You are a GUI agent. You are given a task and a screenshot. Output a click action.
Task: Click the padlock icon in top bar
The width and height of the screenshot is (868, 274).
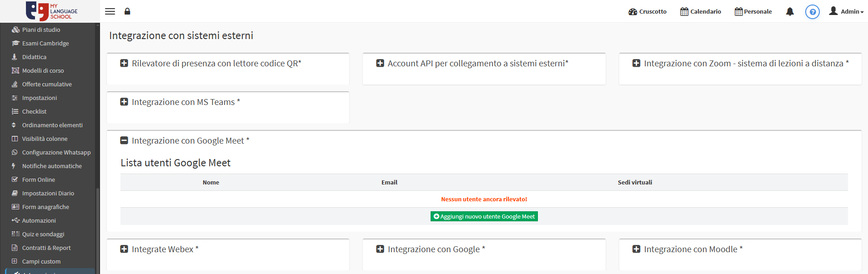coord(127,11)
